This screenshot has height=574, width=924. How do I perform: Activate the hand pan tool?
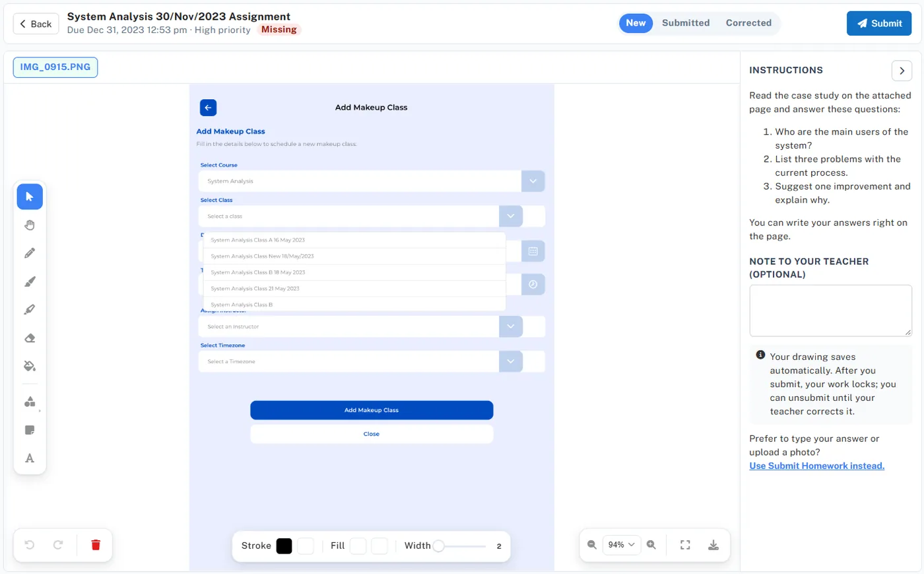coord(30,225)
